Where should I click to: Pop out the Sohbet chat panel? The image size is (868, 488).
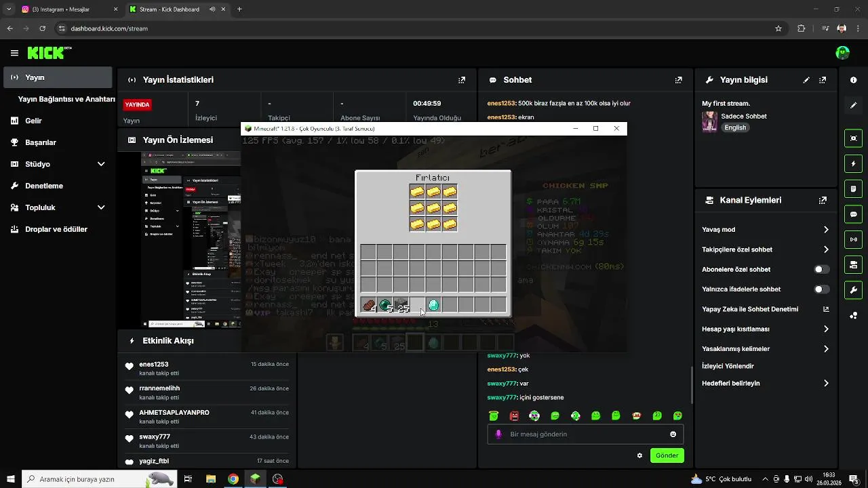coord(679,80)
